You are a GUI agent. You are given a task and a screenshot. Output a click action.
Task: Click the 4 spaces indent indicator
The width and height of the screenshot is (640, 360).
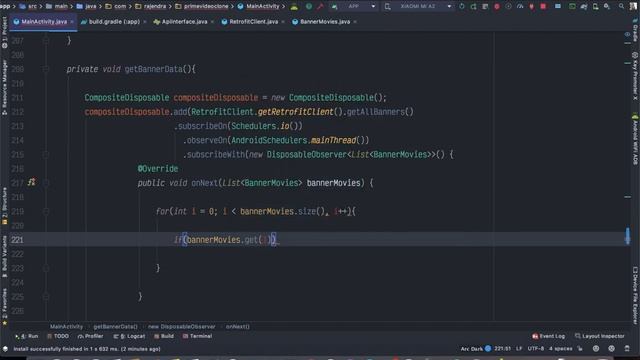click(560, 349)
